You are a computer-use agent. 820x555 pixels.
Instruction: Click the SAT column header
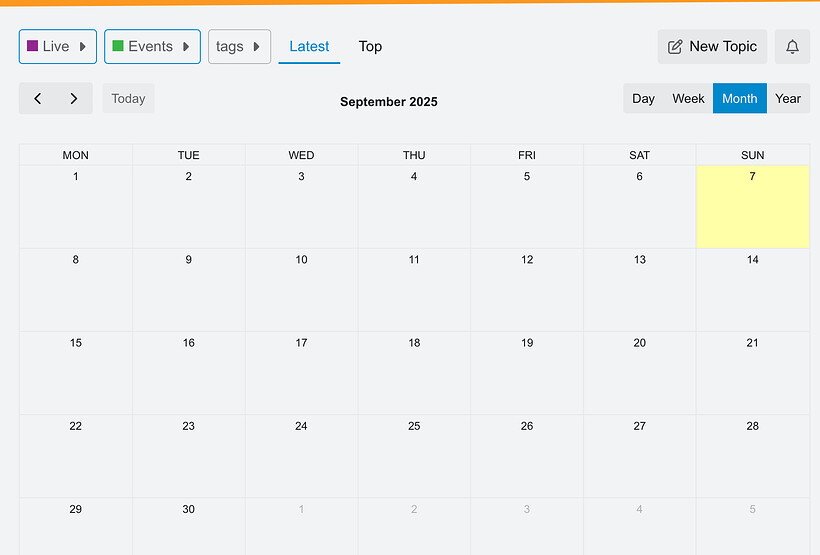click(640, 155)
